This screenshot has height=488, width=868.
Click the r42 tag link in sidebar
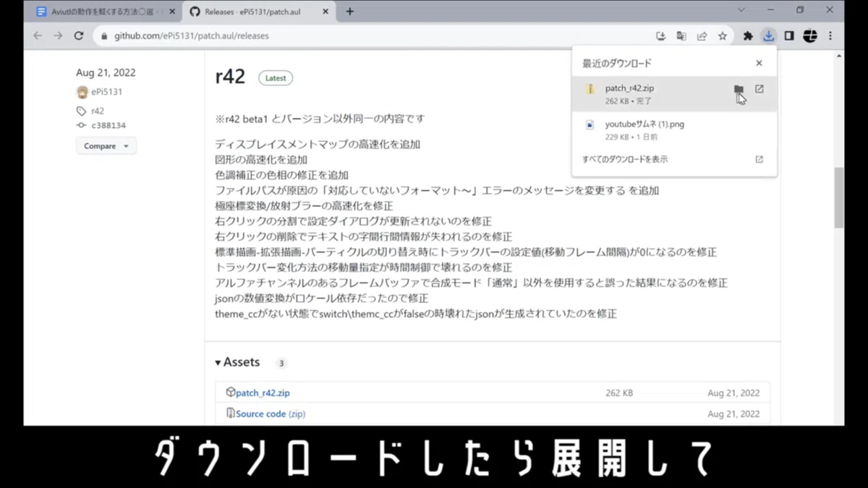[97, 111]
